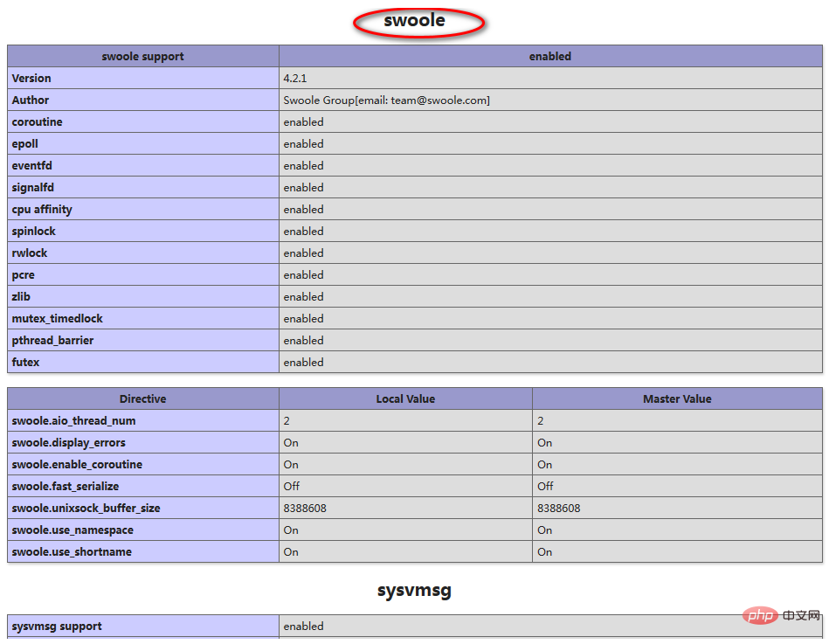Click the swoole.unixsock_buffer_size master value
The width and height of the screenshot is (829, 644).
[x=559, y=509]
